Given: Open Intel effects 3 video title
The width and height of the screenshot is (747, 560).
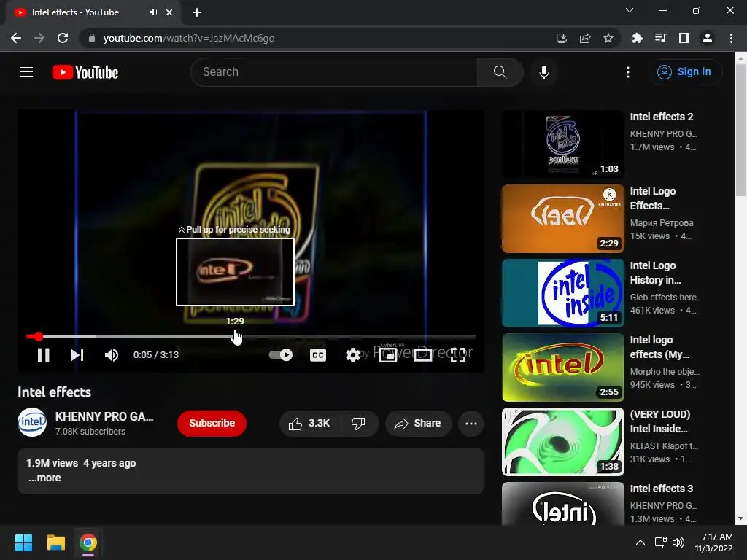Looking at the screenshot, I should [661, 488].
